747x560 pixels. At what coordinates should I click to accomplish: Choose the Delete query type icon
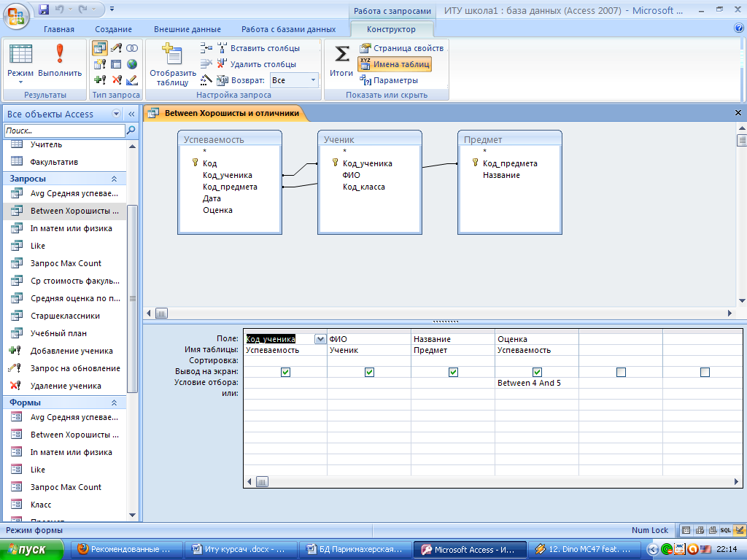[x=116, y=79]
